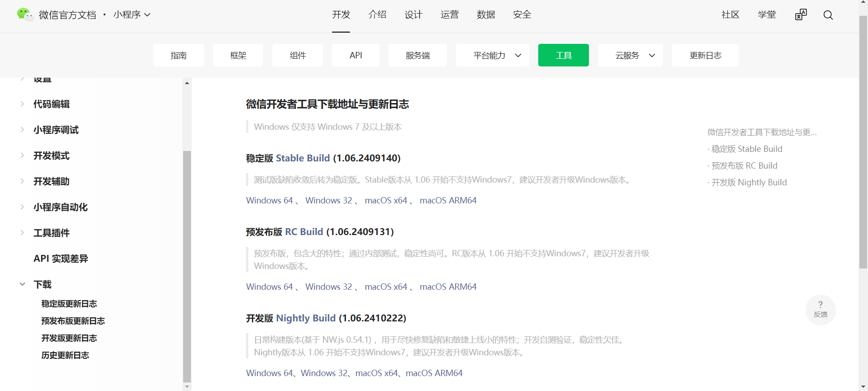Select the 数据 top navigation tab
This screenshot has width=868, height=391.
[486, 15]
